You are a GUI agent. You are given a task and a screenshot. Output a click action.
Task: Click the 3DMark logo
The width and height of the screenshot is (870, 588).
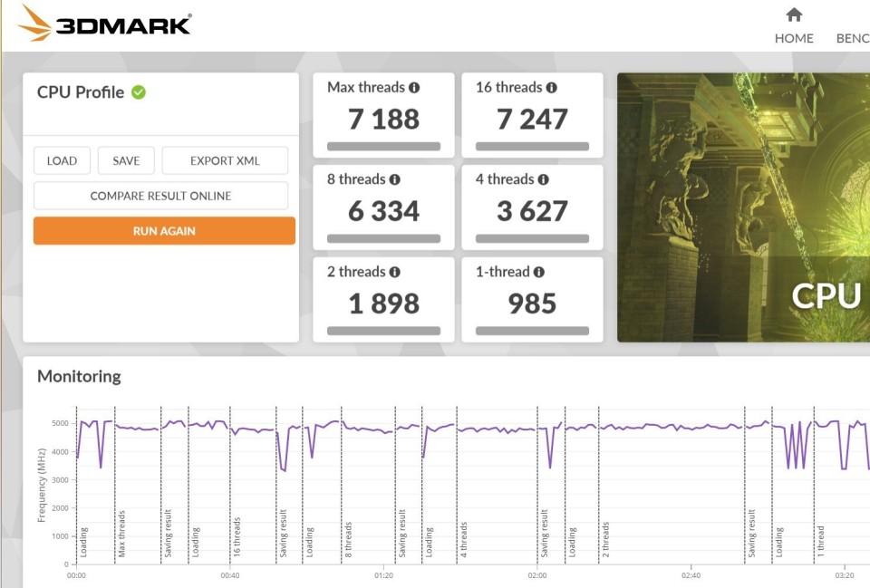tap(103, 24)
